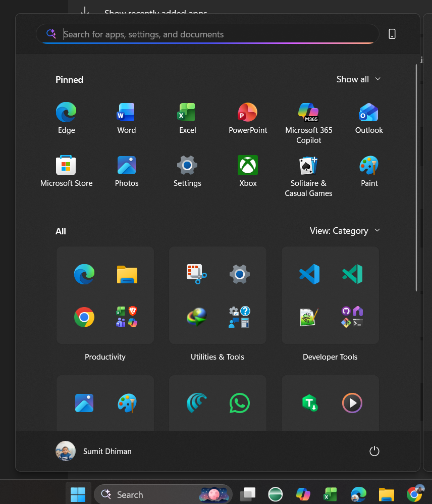Open Copilot from the taskbar
Image resolution: width=432 pixels, height=504 pixels.
[303, 494]
